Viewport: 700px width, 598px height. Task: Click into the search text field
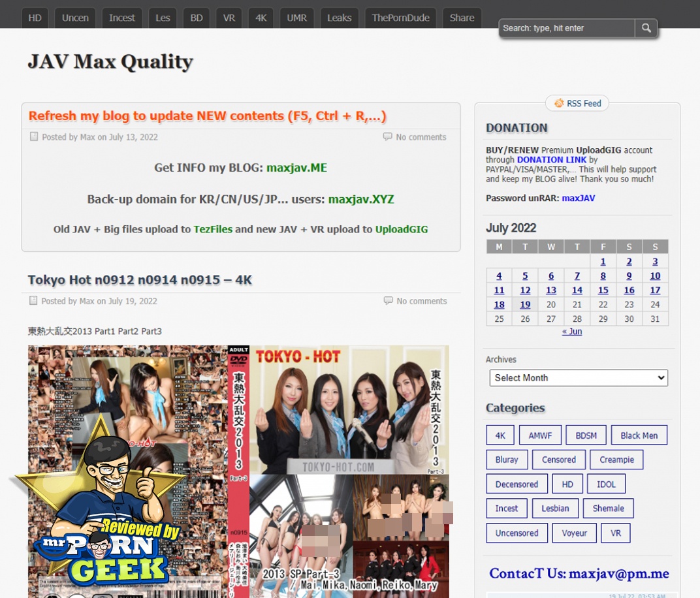(566, 28)
